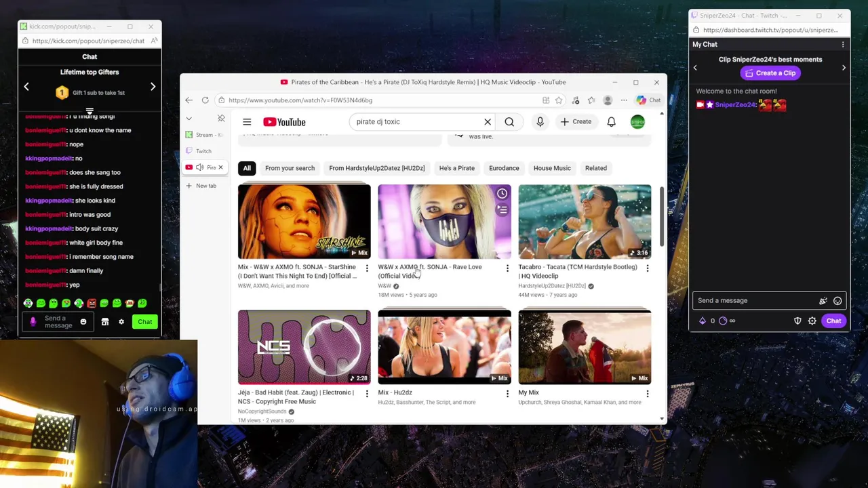
Task: Go to previous Kick top gifters panel
Action: (x=26, y=87)
